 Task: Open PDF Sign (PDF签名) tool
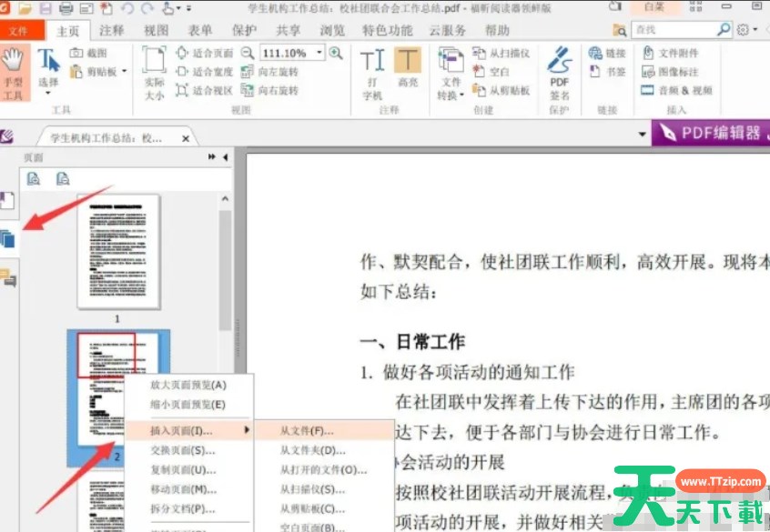point(559,73)
